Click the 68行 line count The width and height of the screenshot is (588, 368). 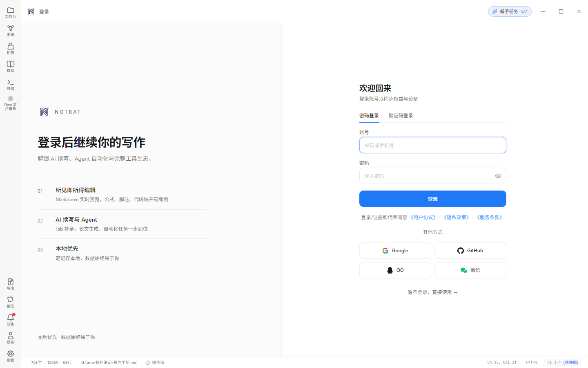(x=67, y=362)
